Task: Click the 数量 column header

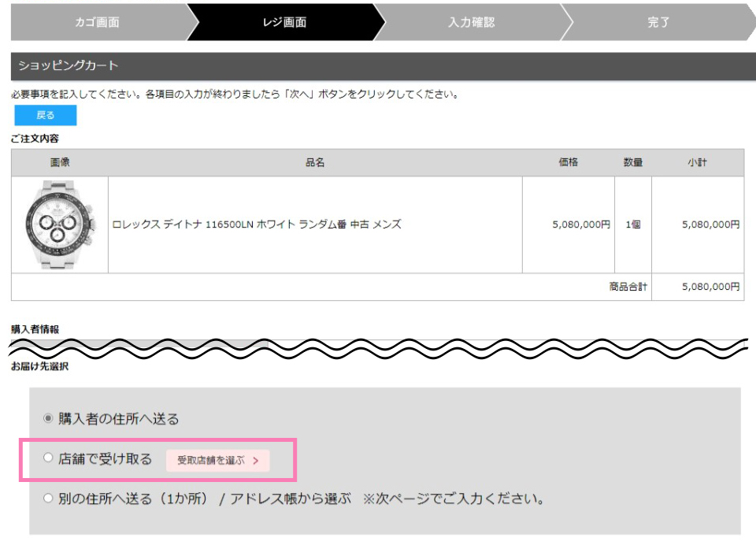Action: (x=633, y=162)
